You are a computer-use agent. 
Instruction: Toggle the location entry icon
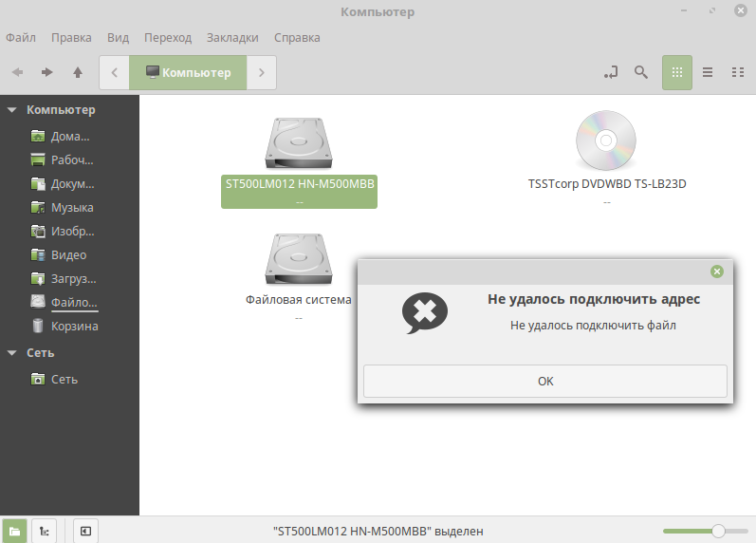[x=611, y=72]
